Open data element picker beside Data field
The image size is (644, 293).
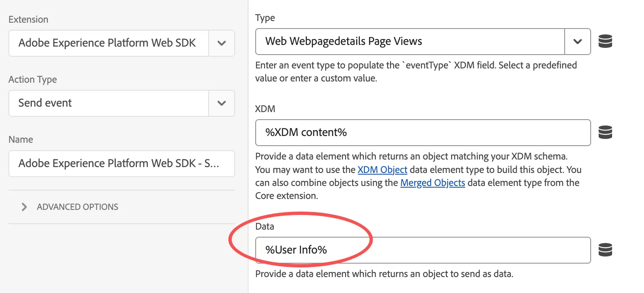pyautogui.click(x=605, y=250)
